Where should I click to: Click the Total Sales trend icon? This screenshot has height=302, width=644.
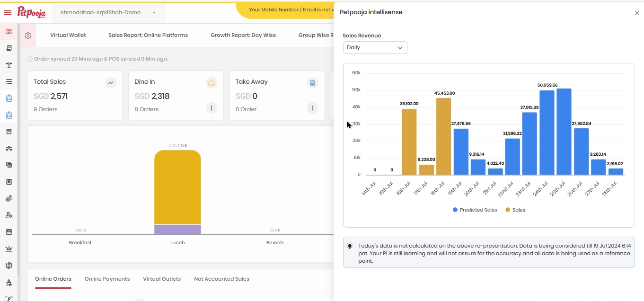[111, 83]
